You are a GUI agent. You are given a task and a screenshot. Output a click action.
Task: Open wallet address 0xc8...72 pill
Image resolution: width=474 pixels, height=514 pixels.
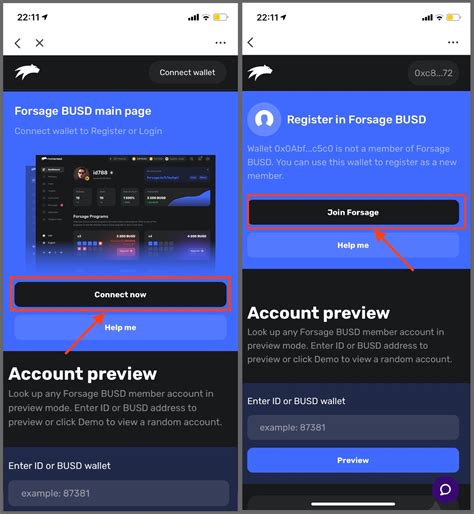[433, 73]
